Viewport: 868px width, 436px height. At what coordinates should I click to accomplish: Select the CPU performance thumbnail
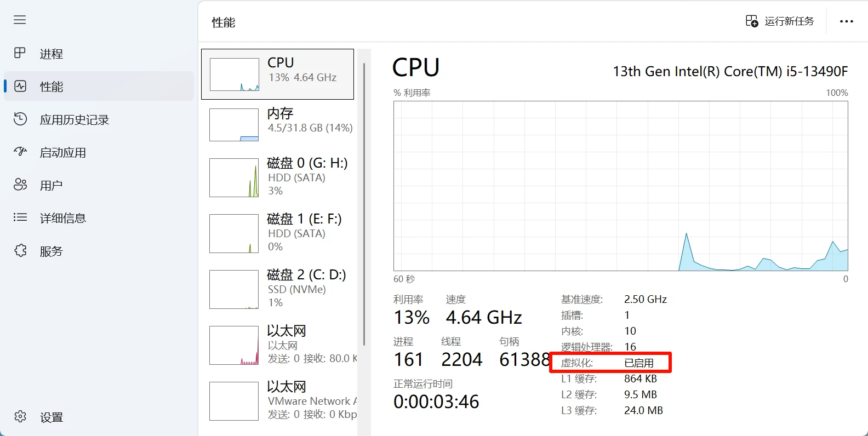(x=277, y=74)
